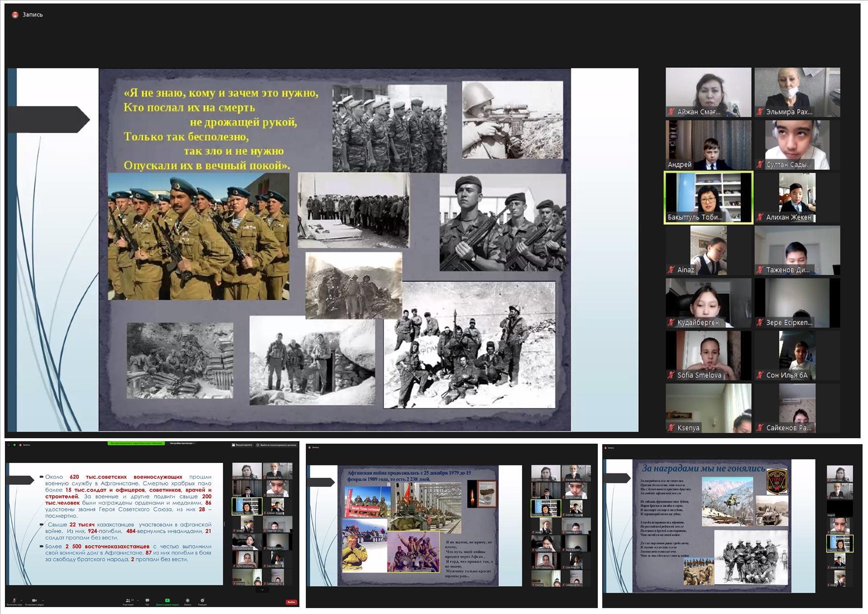Expand the arrow next to Participants
868x614 pixels.
tap(138, 600)
